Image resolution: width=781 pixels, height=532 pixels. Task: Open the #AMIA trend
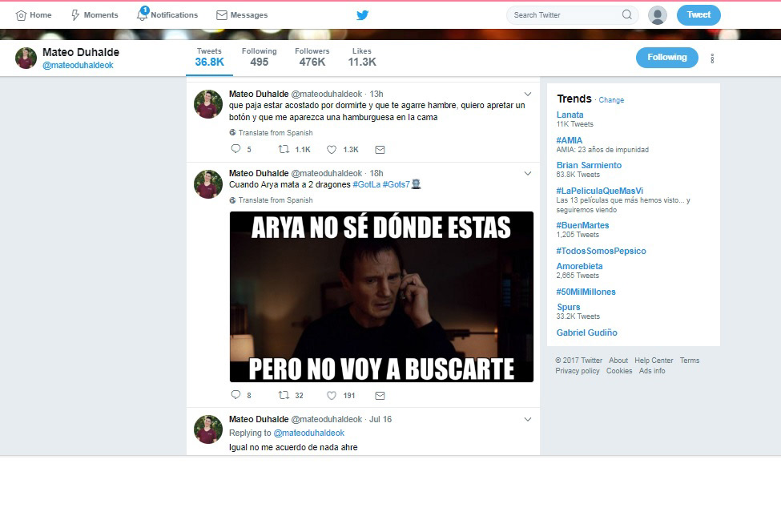(x=569, y=140)
